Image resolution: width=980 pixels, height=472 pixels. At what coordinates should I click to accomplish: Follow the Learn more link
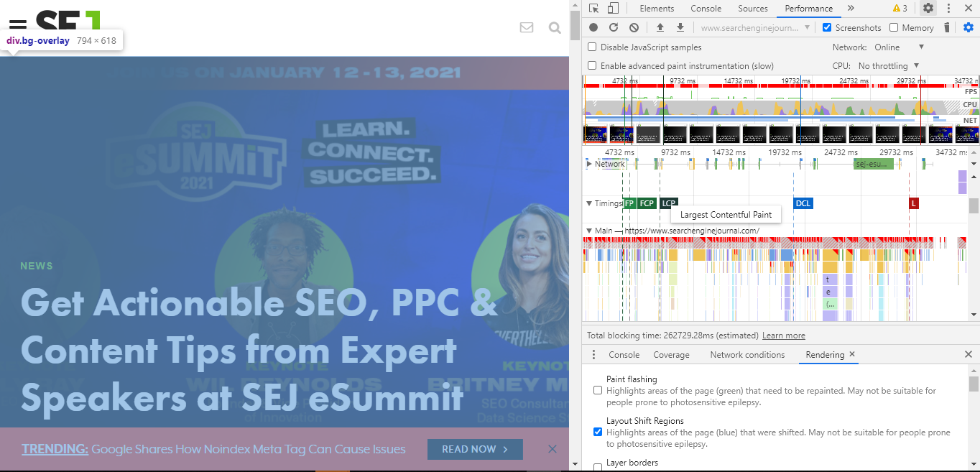[x=783, y=336]
